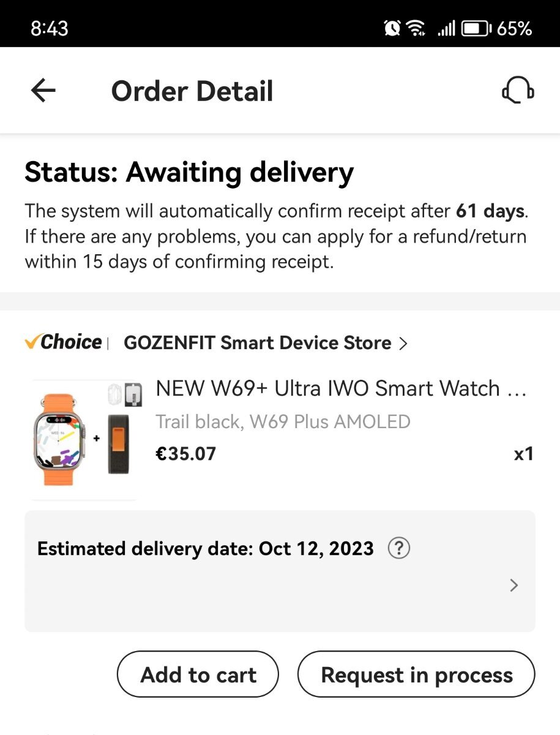Viewport: 560px width, 735px height.
Task: Tap the Add to cart button
Action: tap(198, 674)
